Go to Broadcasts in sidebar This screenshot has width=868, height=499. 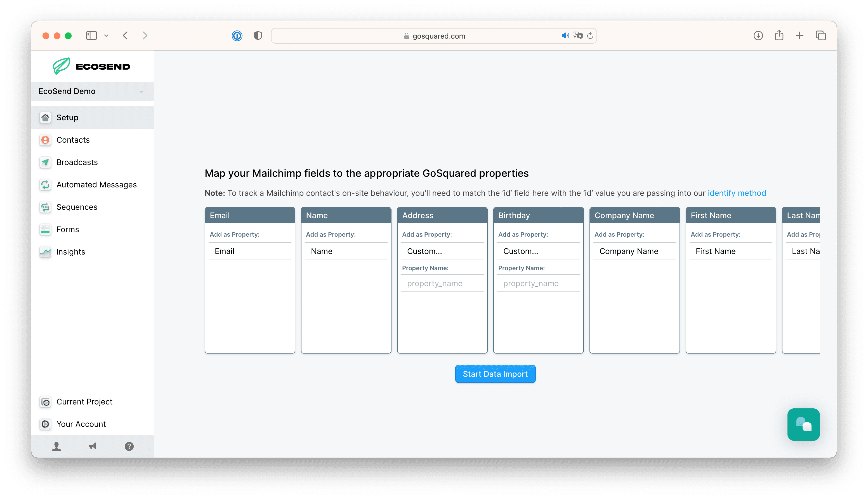[x=93, y=162]
